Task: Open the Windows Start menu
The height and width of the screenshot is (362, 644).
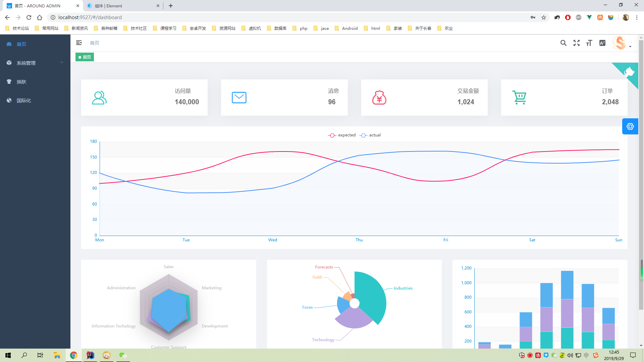Action: 8,355
